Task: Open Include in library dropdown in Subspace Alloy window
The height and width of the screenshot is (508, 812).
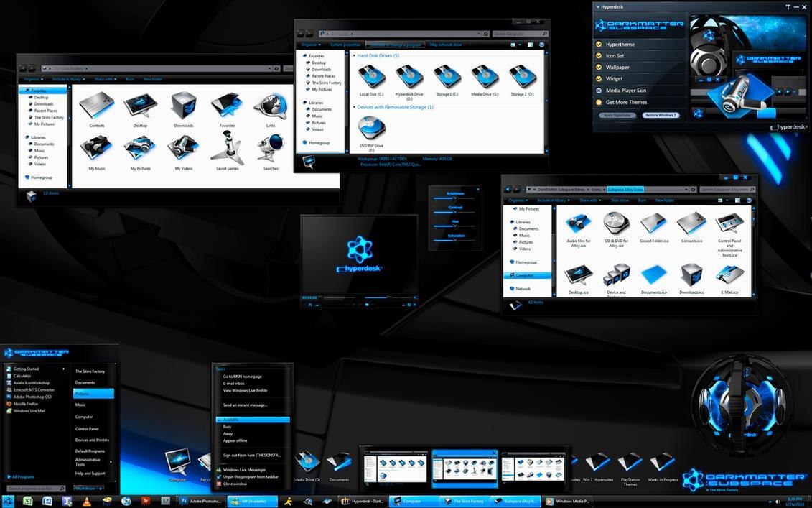Action: tap(553, 200)
